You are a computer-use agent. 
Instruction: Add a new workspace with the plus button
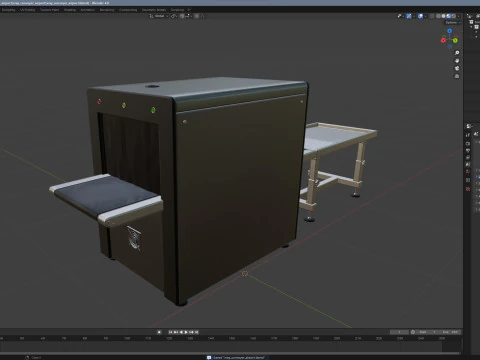(x=189, y=10)
